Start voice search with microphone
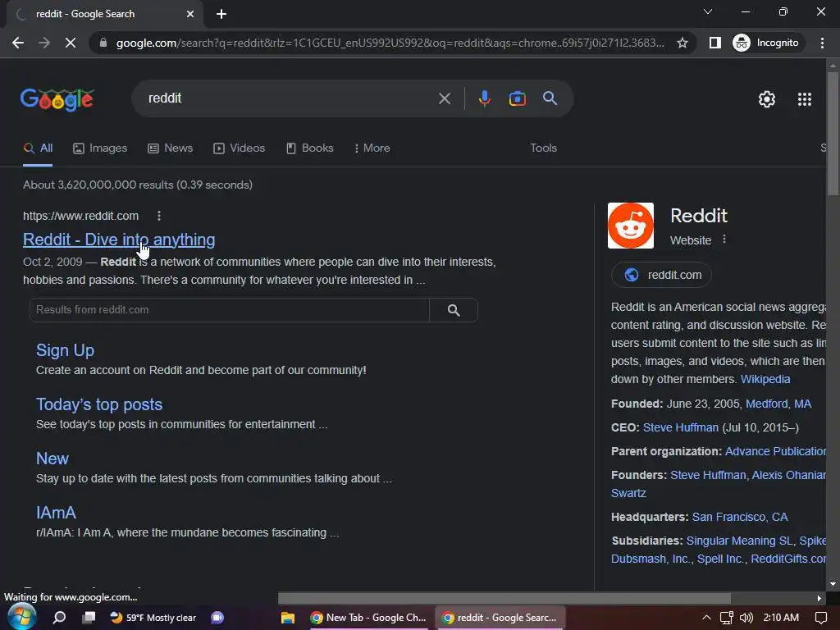The height and width of the screenshot is (630, 840). coord(485,98)
